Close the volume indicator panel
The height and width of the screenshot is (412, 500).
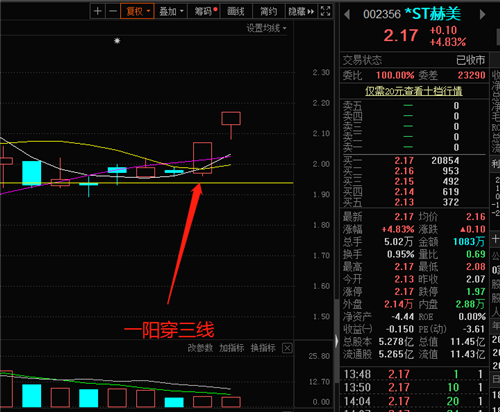287,348
